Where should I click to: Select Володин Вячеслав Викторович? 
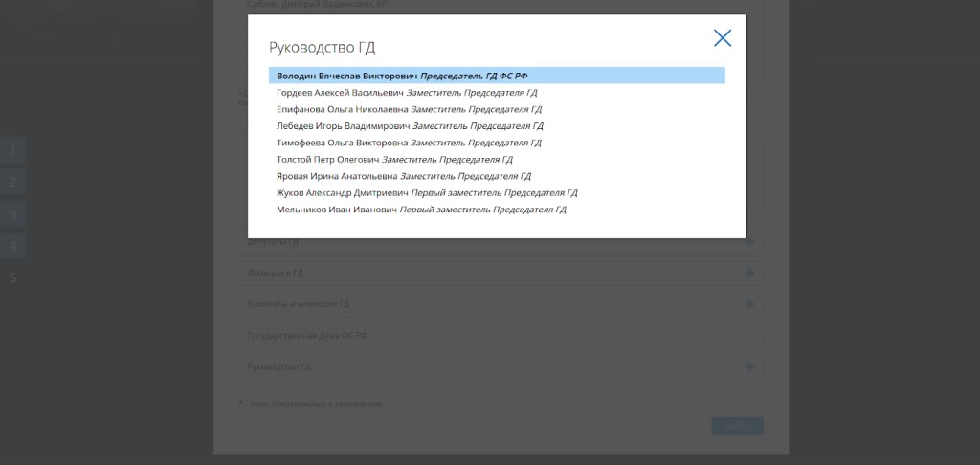click(497, 76)
